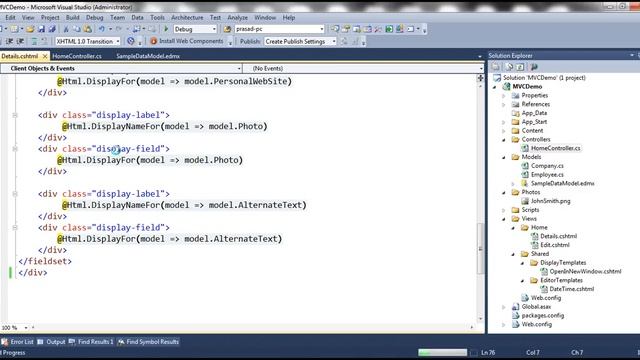The width and height of the screenshot is (640, 360).
Task: Open the Edit menu
Action: 10,18
